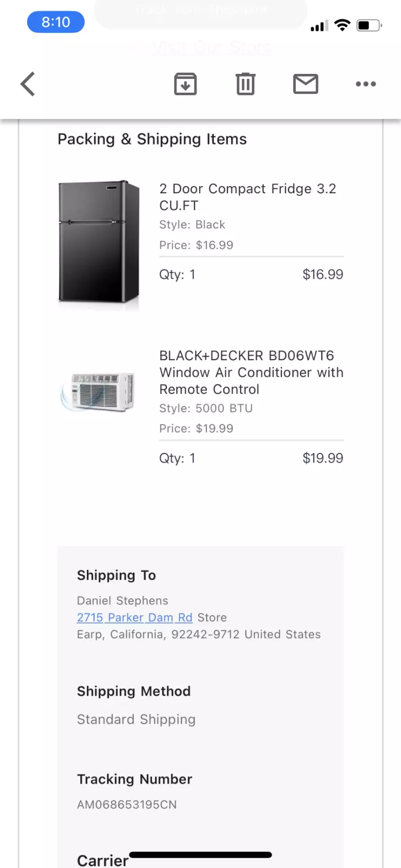
Task: Mark as unread with the envelope icon
Action: [306, 84]
